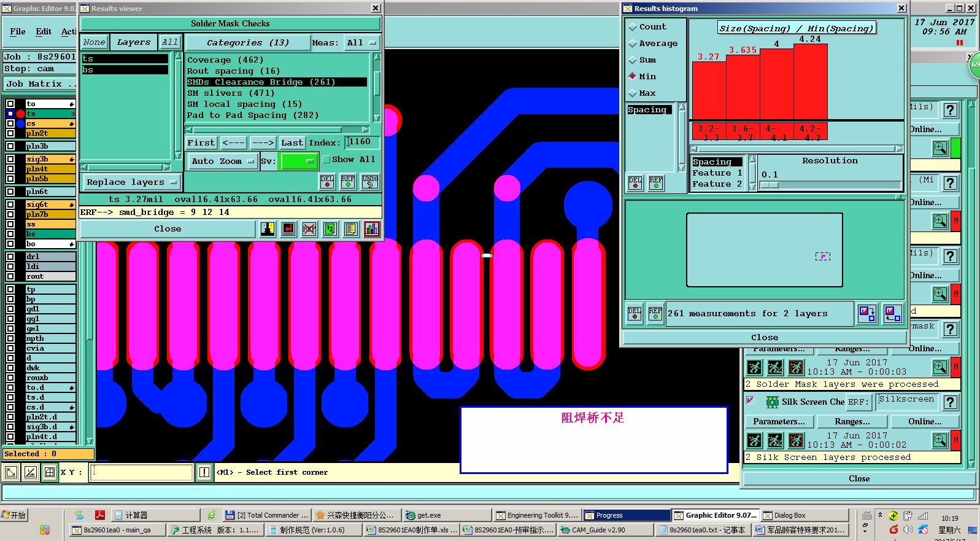Open the Auto Zoom dropdown
The image size is (980, 541).
click(222, 162)
